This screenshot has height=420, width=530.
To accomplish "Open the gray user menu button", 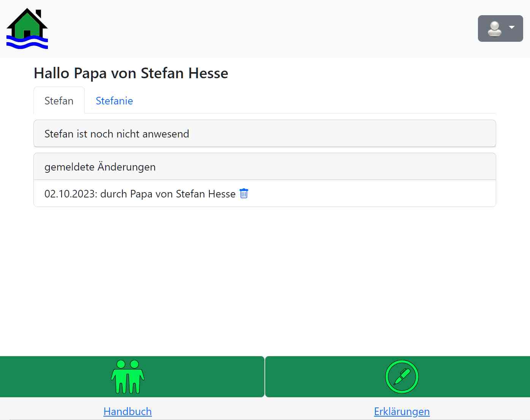I will click(500, 28).
